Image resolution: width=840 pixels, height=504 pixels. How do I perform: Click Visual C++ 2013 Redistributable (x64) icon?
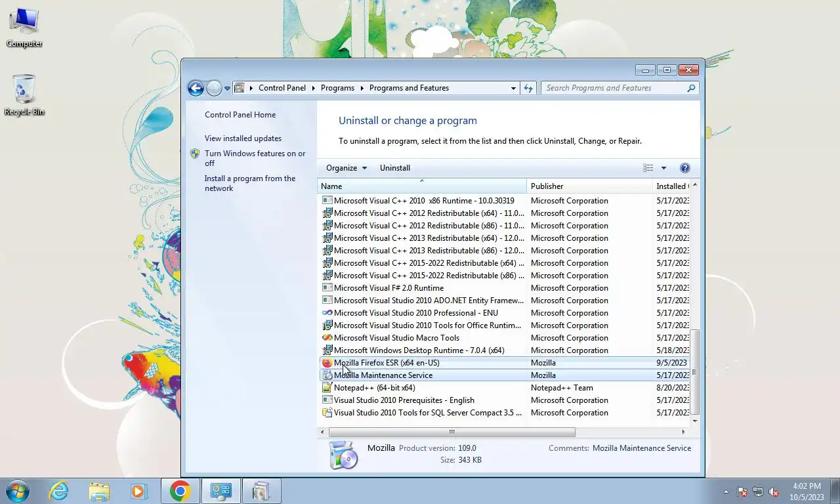pyautogui.click(x=327, y=238)
